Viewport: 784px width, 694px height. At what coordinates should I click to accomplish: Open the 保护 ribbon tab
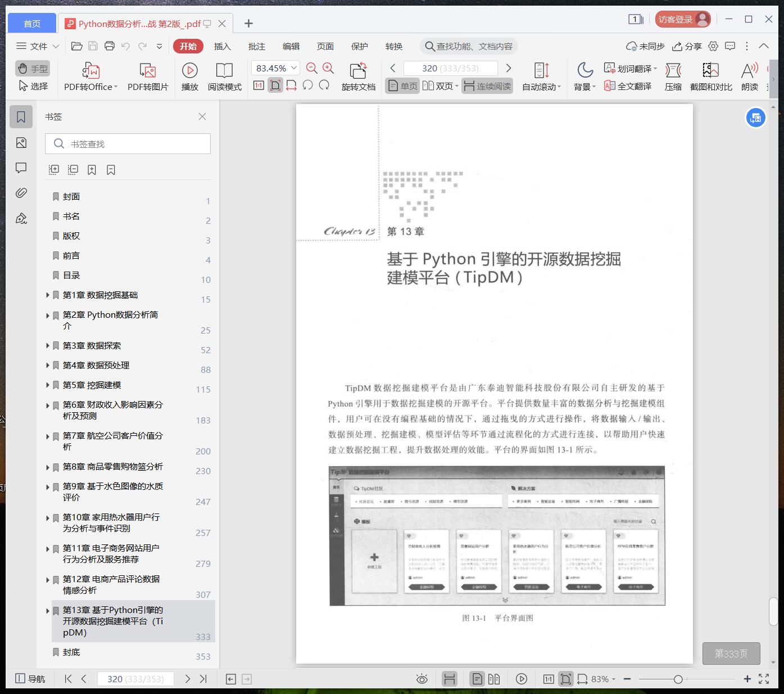pyautogui.click(x=360, y=46)
